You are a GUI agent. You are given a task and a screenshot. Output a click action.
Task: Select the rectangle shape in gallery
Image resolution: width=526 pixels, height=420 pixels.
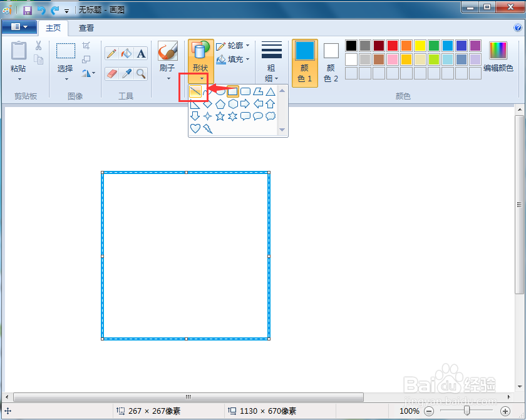pyautogui.click(x=233, y=91)
